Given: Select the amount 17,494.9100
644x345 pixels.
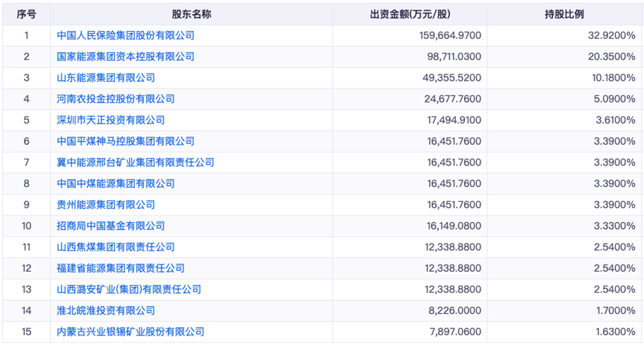Looking at the screenshot, I should (454, 120).
